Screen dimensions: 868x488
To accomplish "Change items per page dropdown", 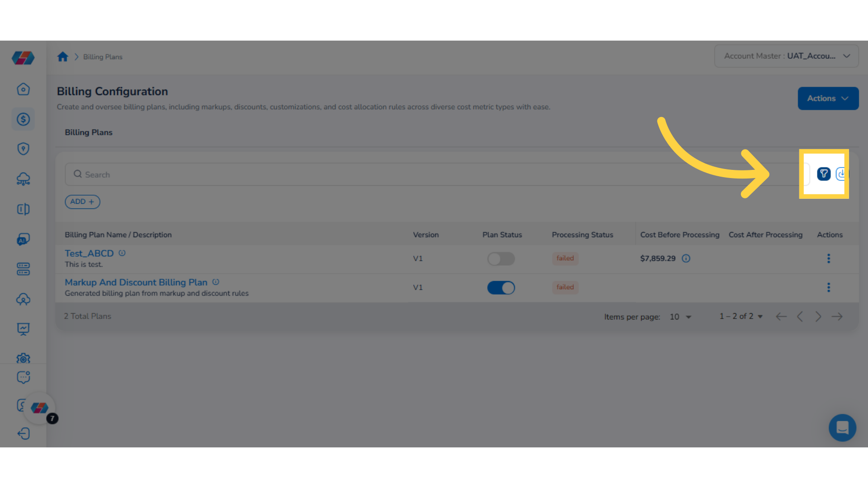I will (x=680, y=317).
